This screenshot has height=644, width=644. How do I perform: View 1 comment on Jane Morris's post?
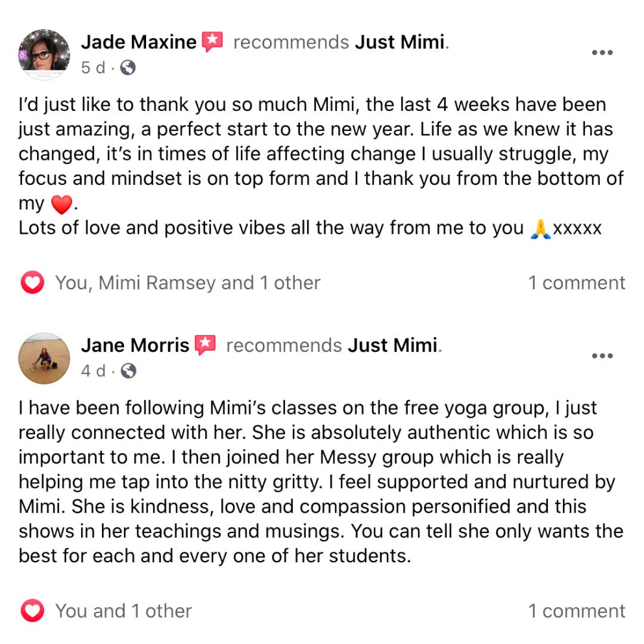(x=577, y=611)
